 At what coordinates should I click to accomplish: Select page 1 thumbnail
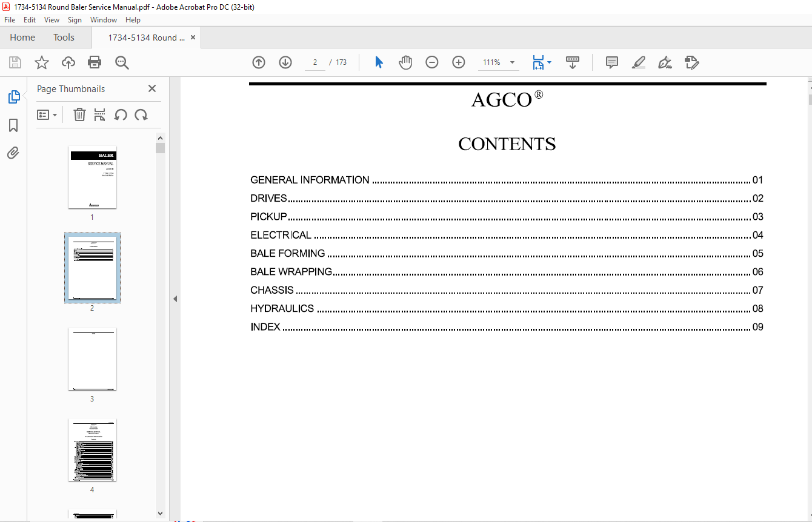click(x=92, y=177)
